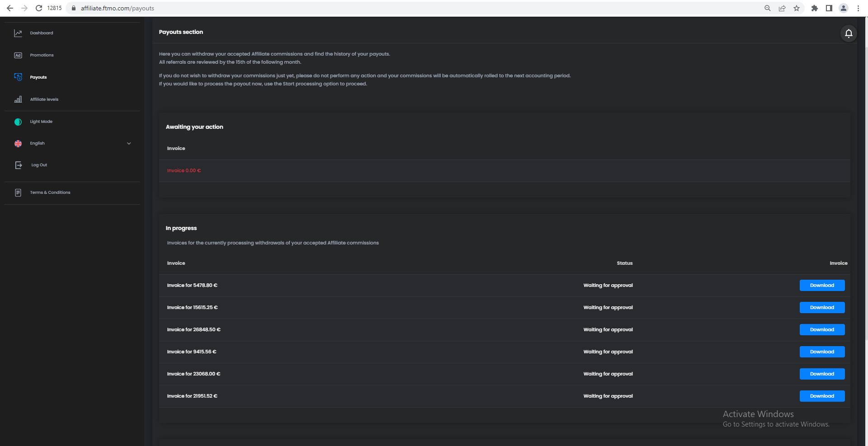
Task: Open Dashboard via its chart icon
Action: click(x=18, y=33)
